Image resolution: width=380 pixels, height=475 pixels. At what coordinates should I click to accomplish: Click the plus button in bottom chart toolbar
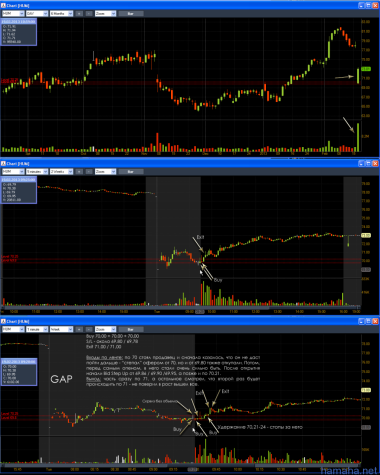[x=79, y=329]
